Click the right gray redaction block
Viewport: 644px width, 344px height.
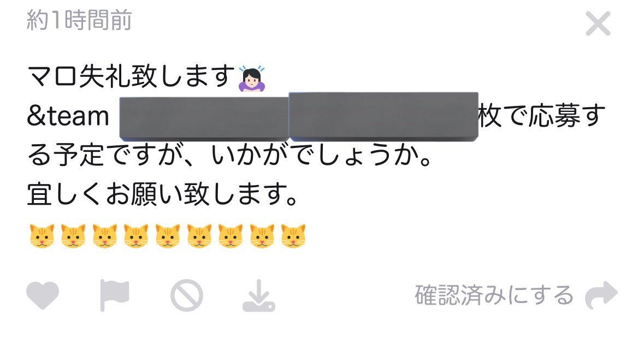tap(383, 117)
